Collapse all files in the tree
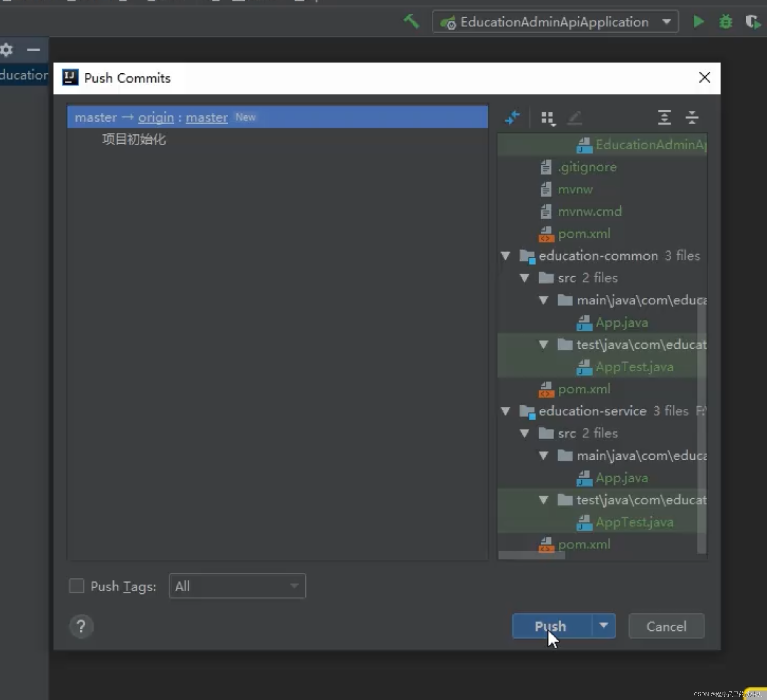 point(692,117)
